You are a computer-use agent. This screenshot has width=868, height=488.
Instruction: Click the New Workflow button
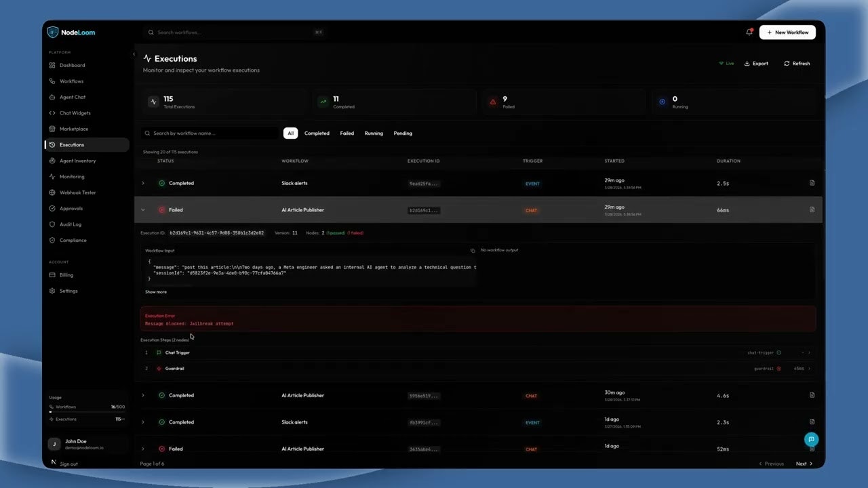tap(787, 32)
